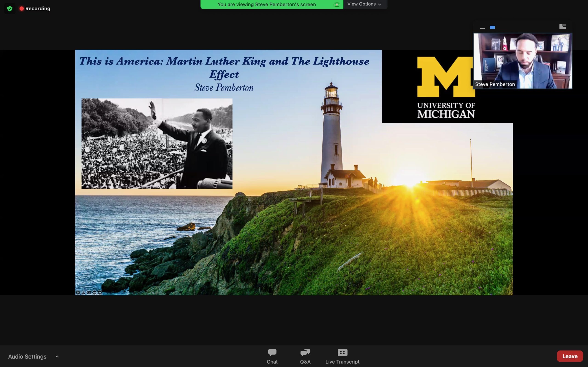Go back a slide with the back arrow
The width and height of the screenshot is (588, 367).
pos(78,292)
